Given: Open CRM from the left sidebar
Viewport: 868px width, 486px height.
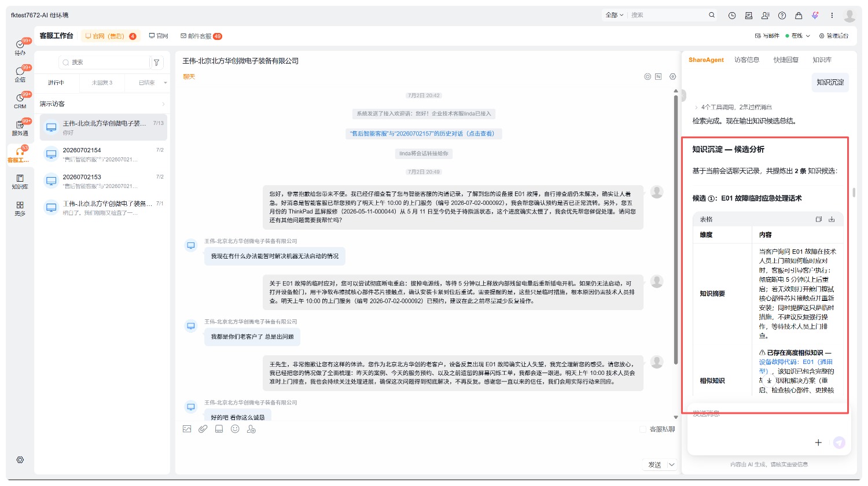Looking at the screenshot, I should [x=20, y=100].
